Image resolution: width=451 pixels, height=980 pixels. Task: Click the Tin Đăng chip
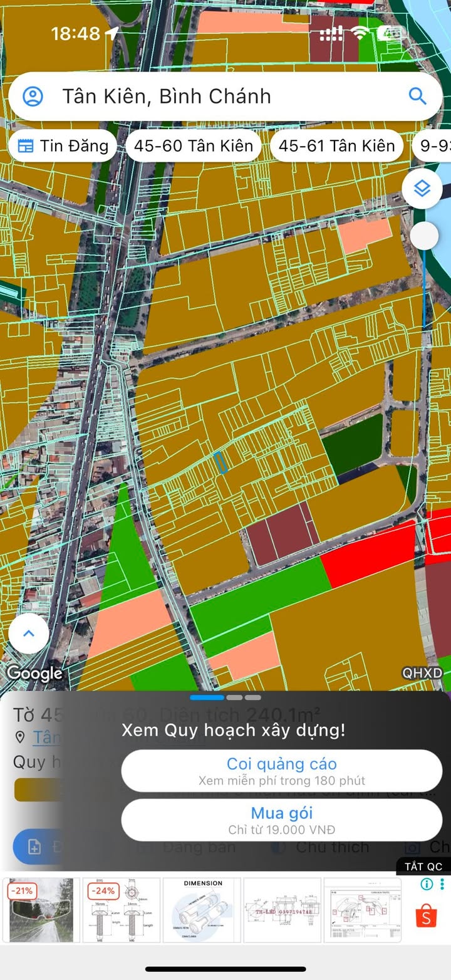click(x=63, y=146)
